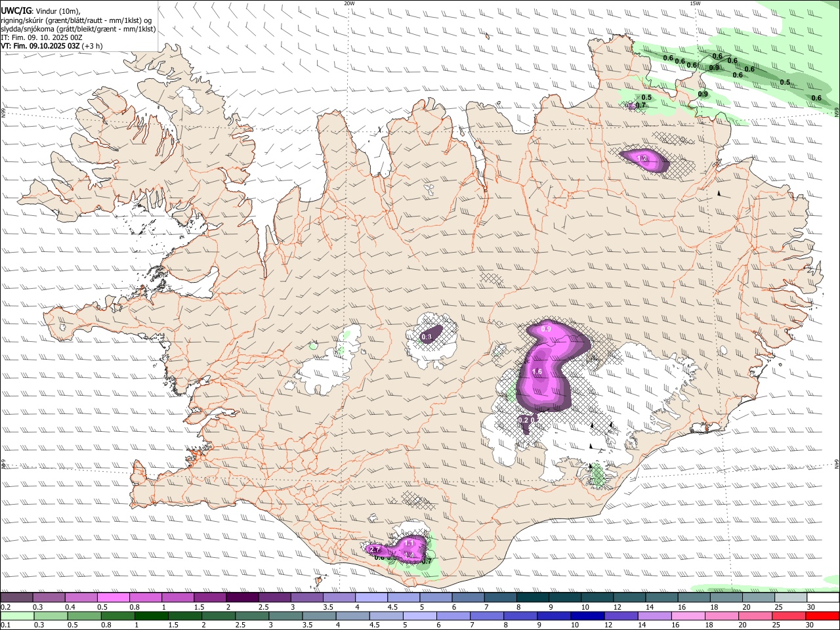Click the '66N' label on the left edge
Image resolution: width=840 pixels, height=630 pixels.
[x=3, y=113]
